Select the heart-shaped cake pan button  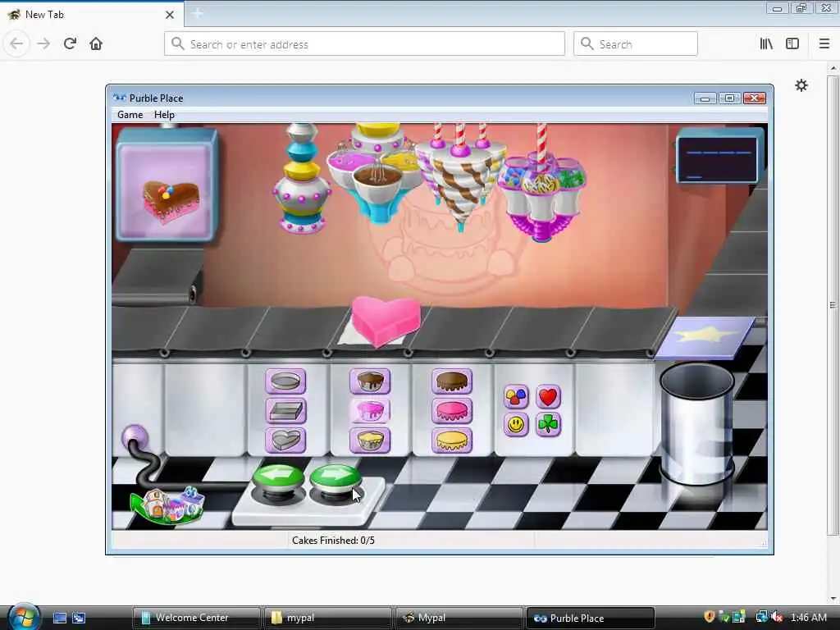click(x=285, y=441)
